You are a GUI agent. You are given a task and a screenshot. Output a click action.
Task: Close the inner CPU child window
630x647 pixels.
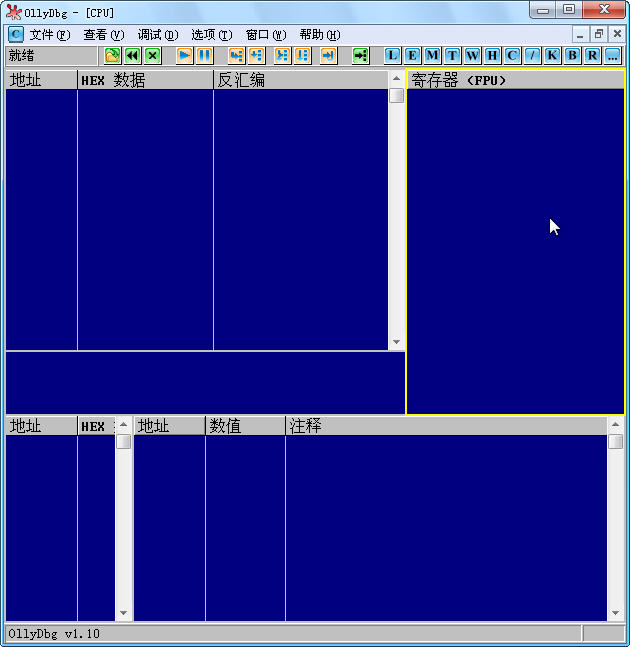tap(617, 35)
